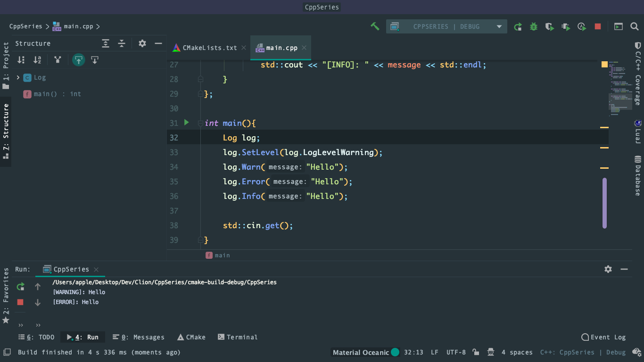Click the code minimap preview
644x362 pixels.
[620, 88]
